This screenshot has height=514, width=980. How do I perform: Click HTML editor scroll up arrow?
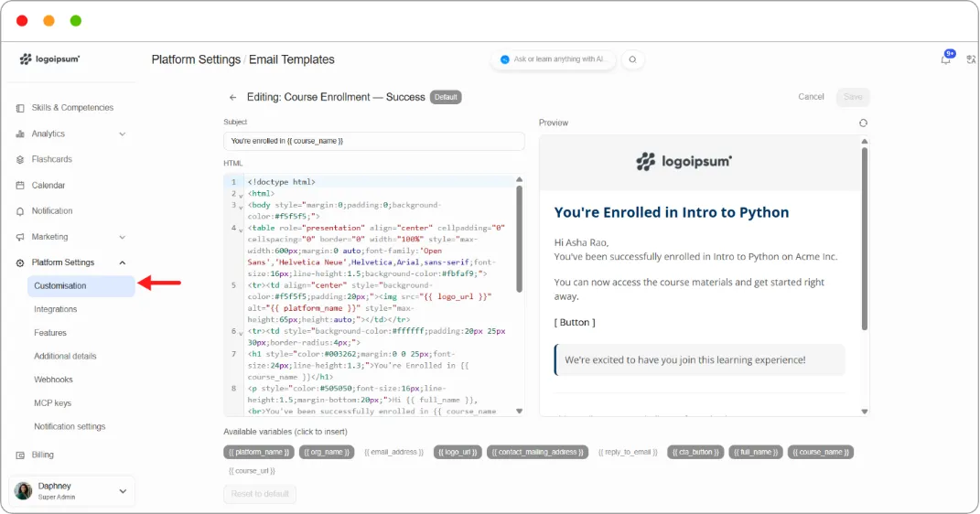pyautogui.click(x=519, y=180)
